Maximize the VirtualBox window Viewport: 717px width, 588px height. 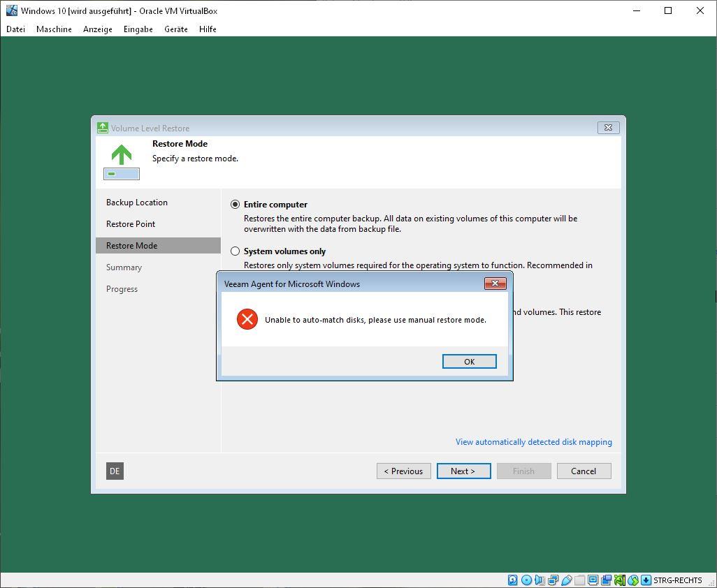(x=668, y=10)
